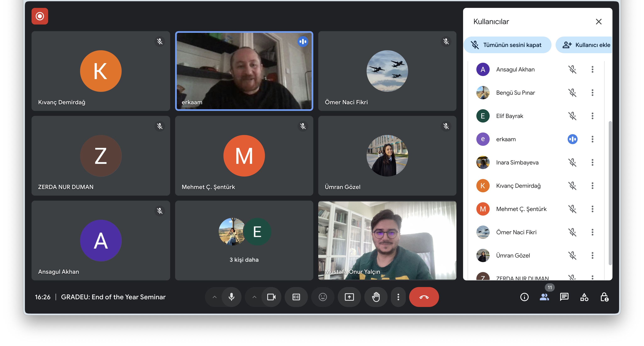Viewport: 644px width, 346px height.
Task: Open the chat messages panel
Action: tap(564, 297)
